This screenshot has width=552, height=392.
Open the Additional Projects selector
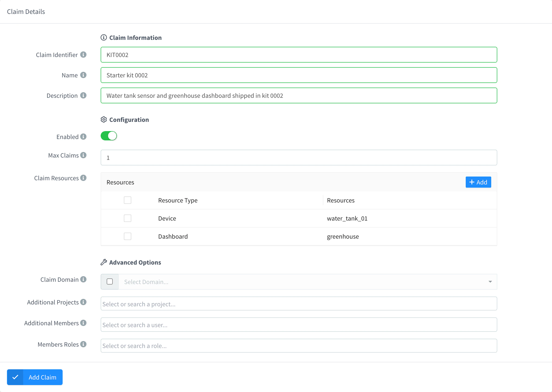pyautogui.click(x=299, y=304)
